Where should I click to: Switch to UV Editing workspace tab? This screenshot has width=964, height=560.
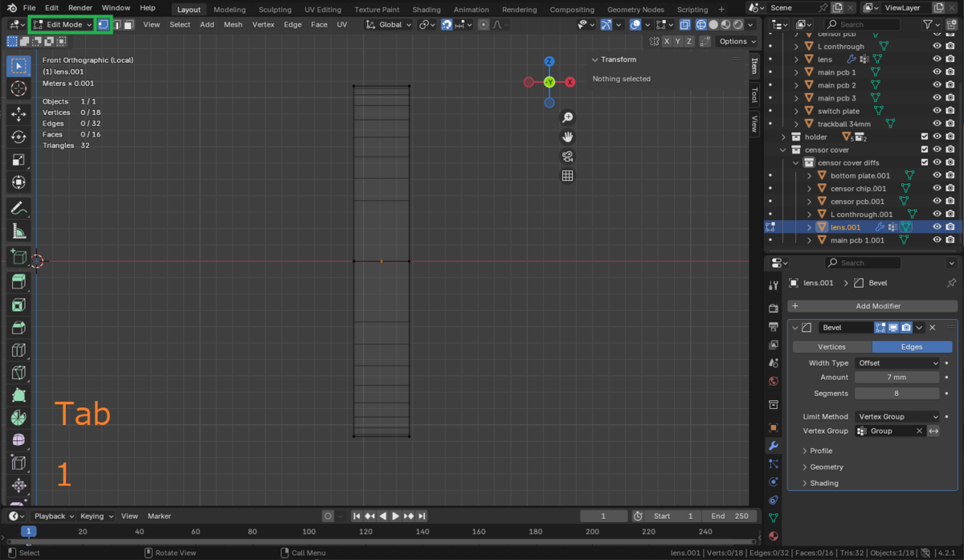pos(323,10)
